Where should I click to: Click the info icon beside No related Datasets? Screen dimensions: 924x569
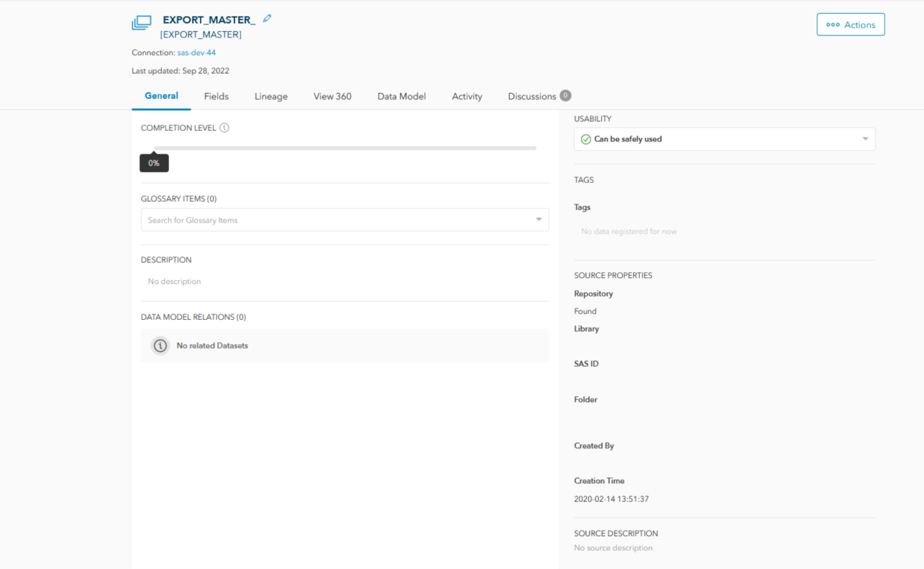tap(160, 346)
